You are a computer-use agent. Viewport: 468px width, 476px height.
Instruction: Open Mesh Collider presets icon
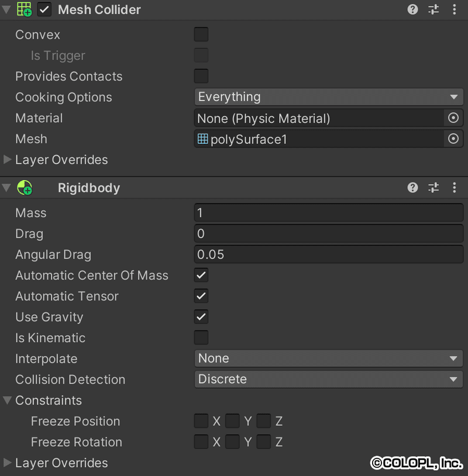(x=433, y=9)
